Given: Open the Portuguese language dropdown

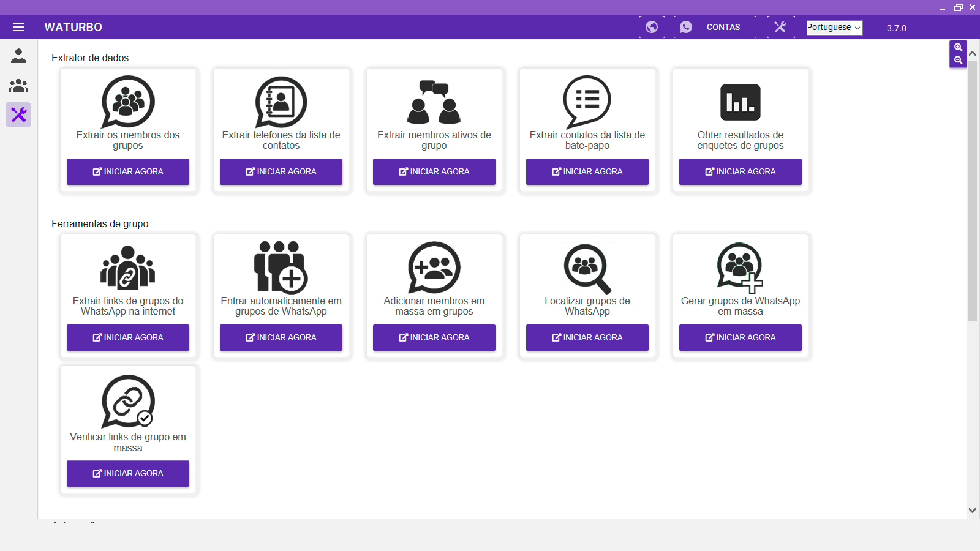Looking at the screenshot, I should click(834, 28).
